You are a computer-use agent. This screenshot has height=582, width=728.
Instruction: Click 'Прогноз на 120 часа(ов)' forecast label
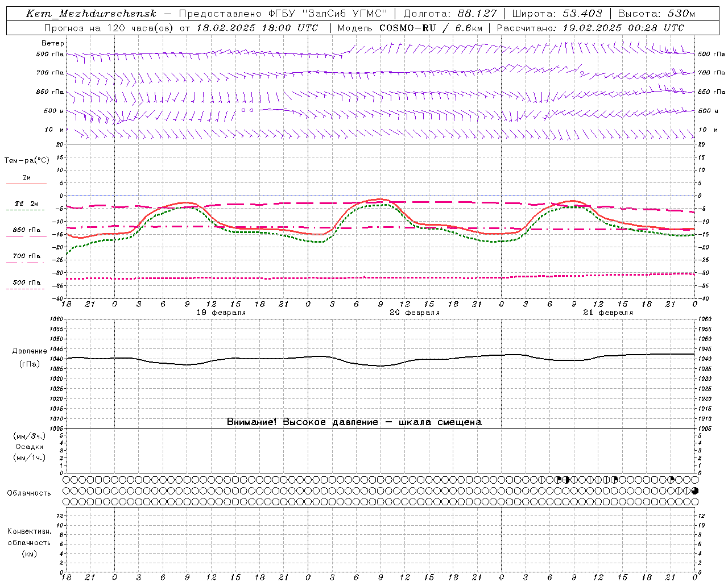(109, 28)
